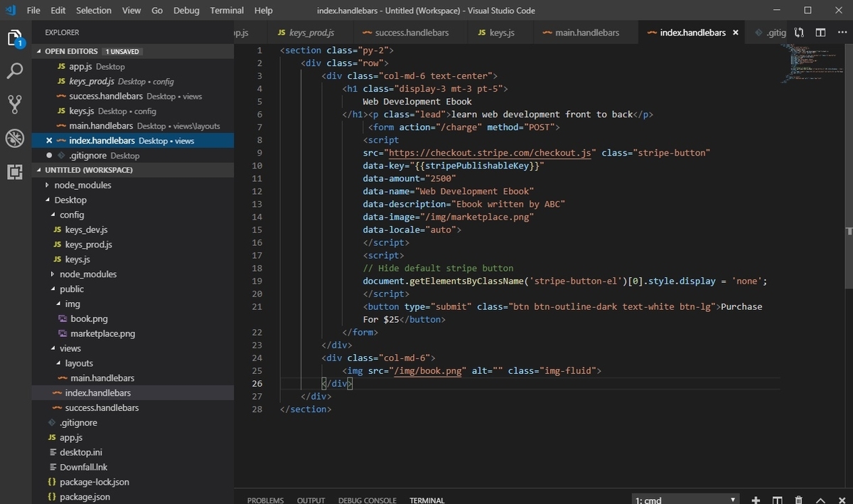Open the Debug view icon

15,138
